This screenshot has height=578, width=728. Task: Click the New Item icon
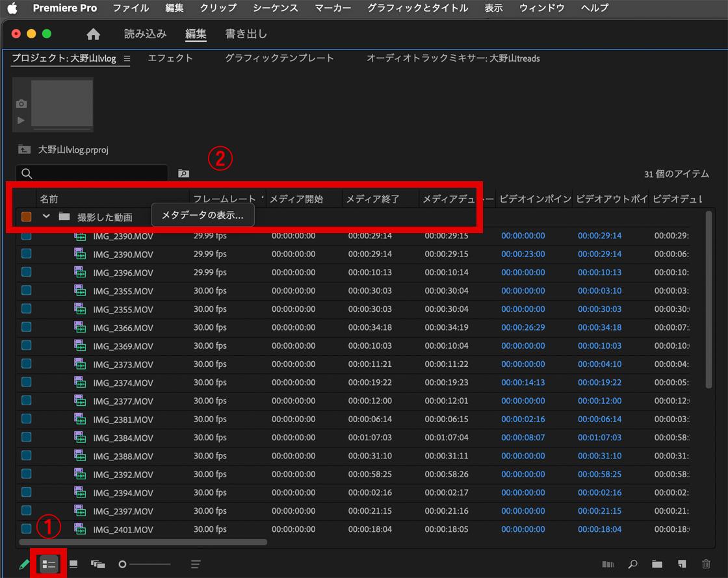click(682, 564)
